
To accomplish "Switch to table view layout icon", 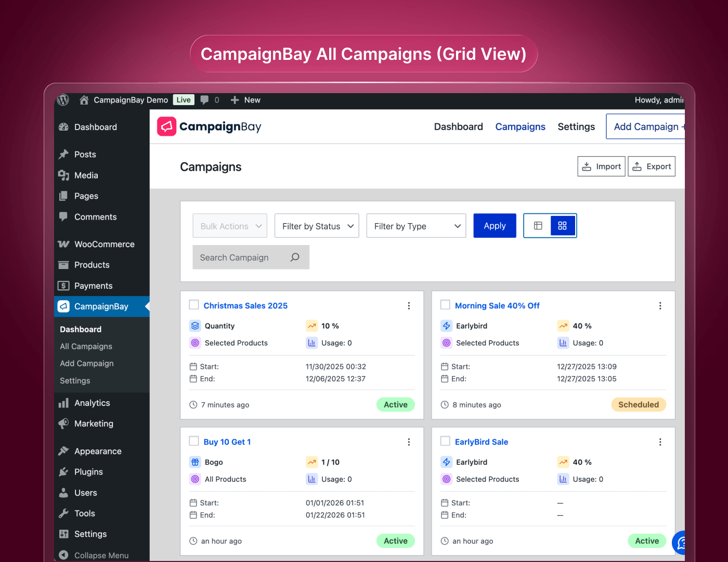I will point(538,226).
